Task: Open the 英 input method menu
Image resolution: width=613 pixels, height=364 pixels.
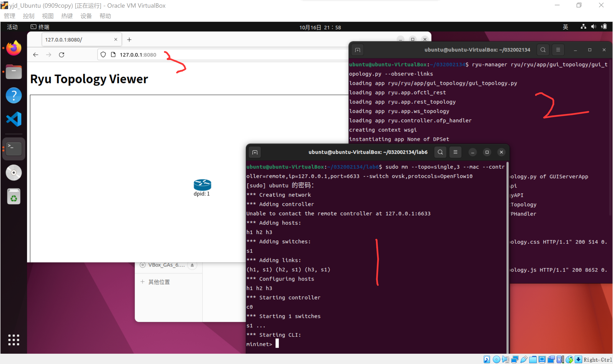Action: pos(565,27)
